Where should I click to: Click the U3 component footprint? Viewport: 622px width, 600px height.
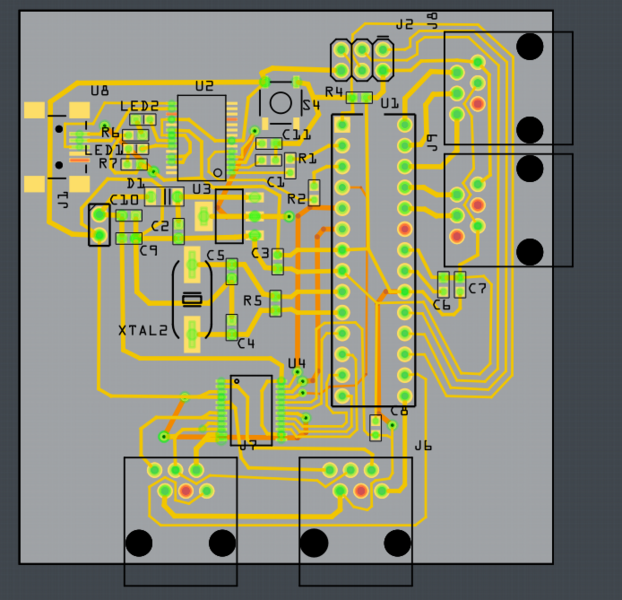pos(229,215)
